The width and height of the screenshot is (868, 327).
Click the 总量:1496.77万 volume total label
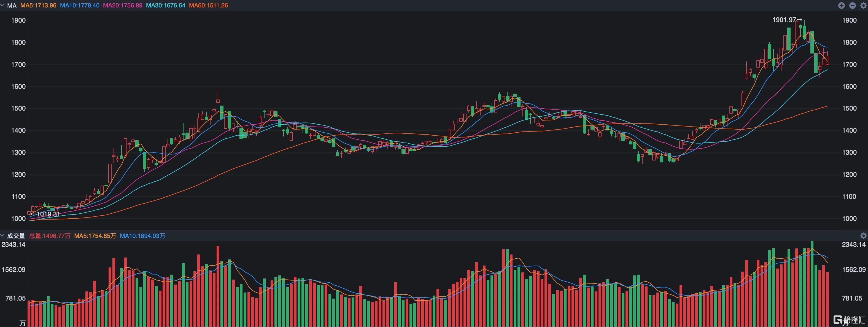pos(50,236)
